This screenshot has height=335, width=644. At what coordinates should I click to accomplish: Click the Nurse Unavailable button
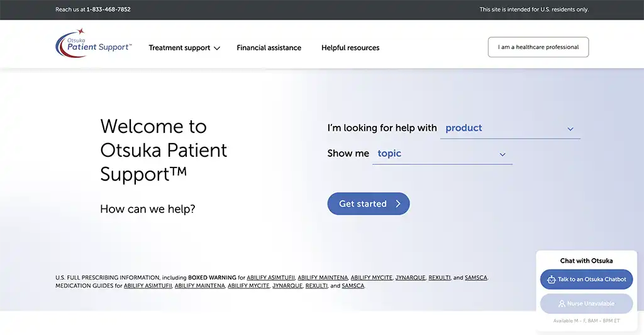point(586,304)
